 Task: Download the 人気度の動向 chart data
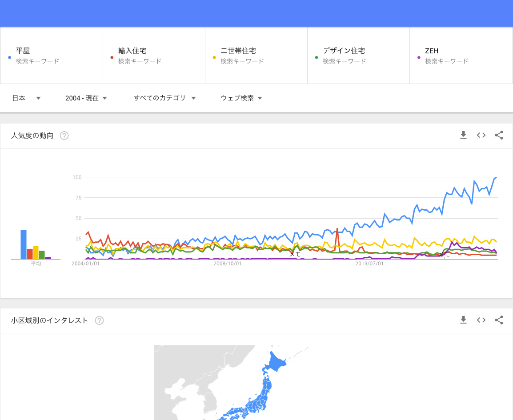click(x=463, y=136)
